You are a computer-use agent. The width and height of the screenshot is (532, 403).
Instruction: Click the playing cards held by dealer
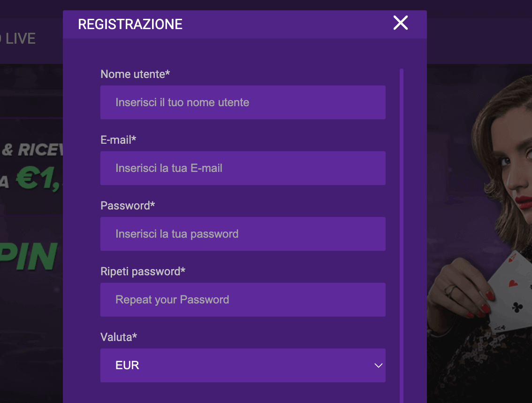(x=509, y=292)
